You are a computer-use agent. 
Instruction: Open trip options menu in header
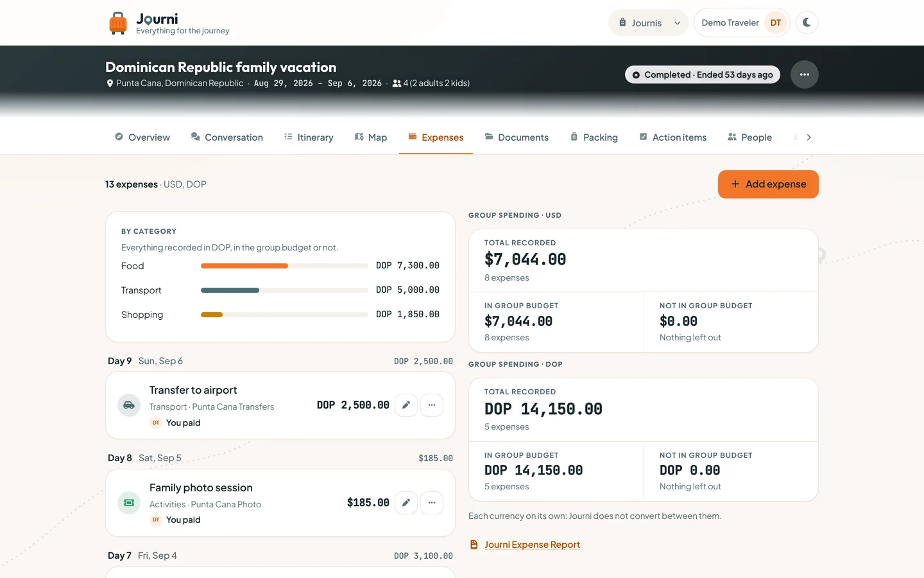point(805,74)
